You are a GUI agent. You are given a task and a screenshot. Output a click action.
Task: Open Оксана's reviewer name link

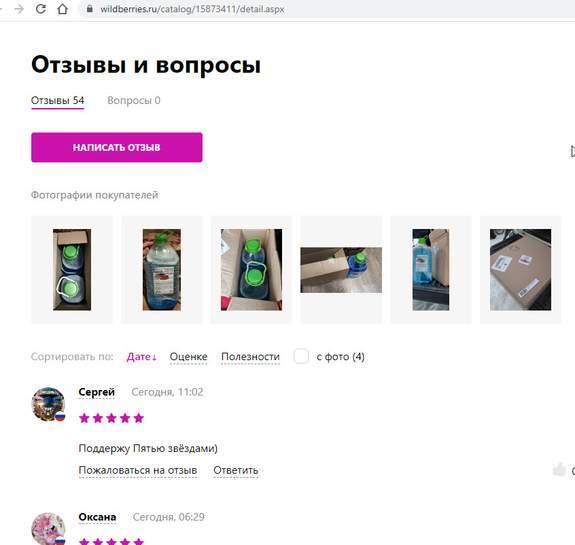(98, 517)
